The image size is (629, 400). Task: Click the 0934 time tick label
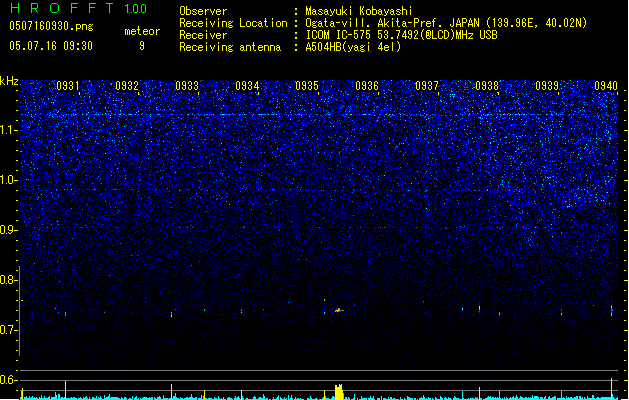point(247,86)
